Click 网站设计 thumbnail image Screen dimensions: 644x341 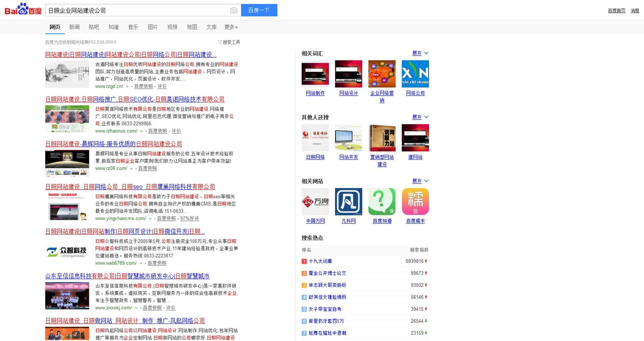point(348,74)
